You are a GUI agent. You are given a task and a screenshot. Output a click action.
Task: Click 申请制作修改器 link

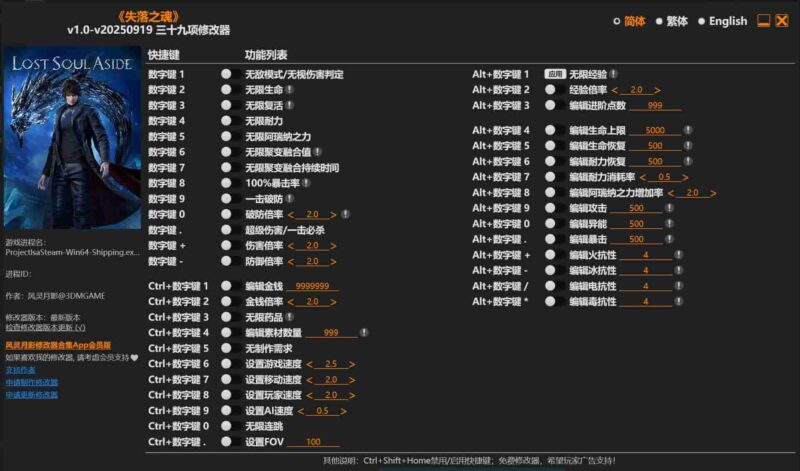(x=32, y=382)
